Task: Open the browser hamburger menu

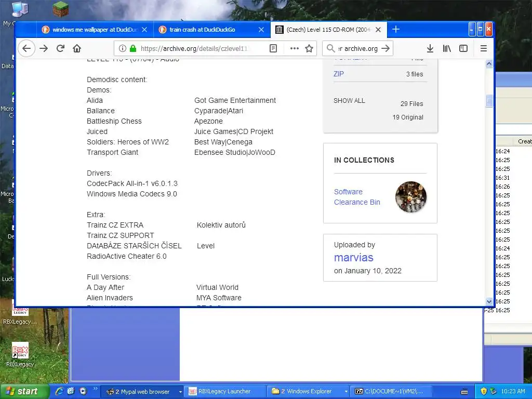Action: pyautogui.click(x=484, y=48)
